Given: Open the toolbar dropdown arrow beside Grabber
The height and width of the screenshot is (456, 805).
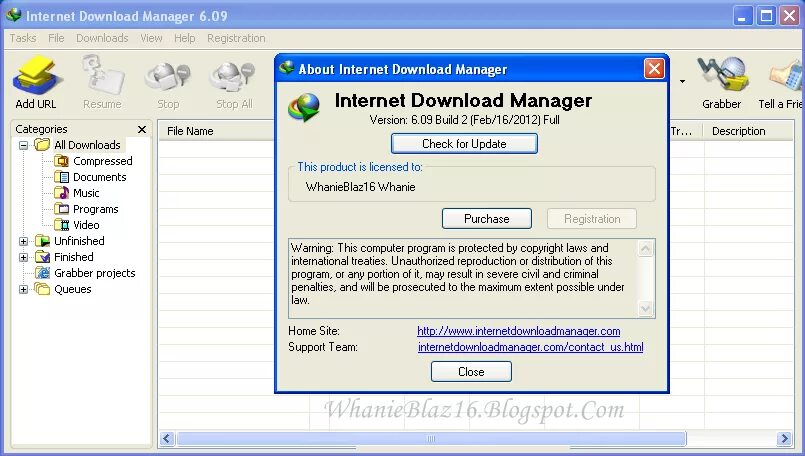Looking at the screenshot, I should (682, 81).
